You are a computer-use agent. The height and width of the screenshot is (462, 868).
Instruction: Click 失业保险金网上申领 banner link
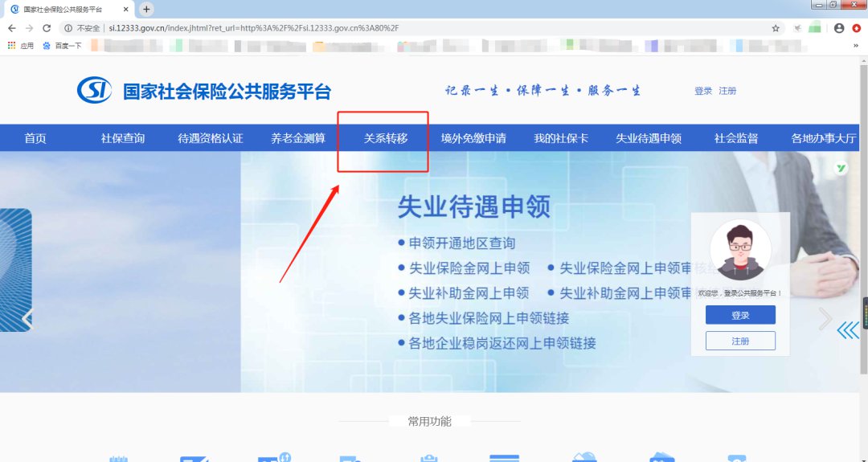[469, 268]
